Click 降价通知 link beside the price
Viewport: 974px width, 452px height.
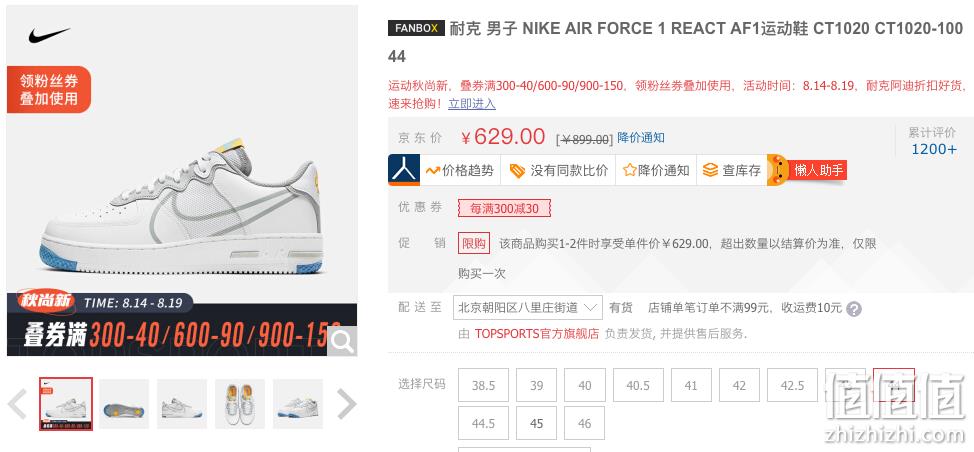(641, 138)
